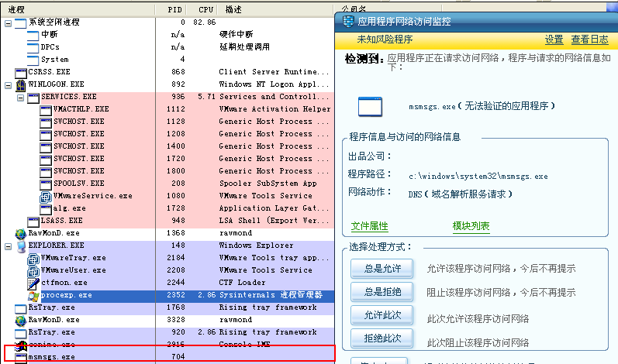Sort by the CPU column header
This screenshot has height=364, width=618.
(202, 9)
